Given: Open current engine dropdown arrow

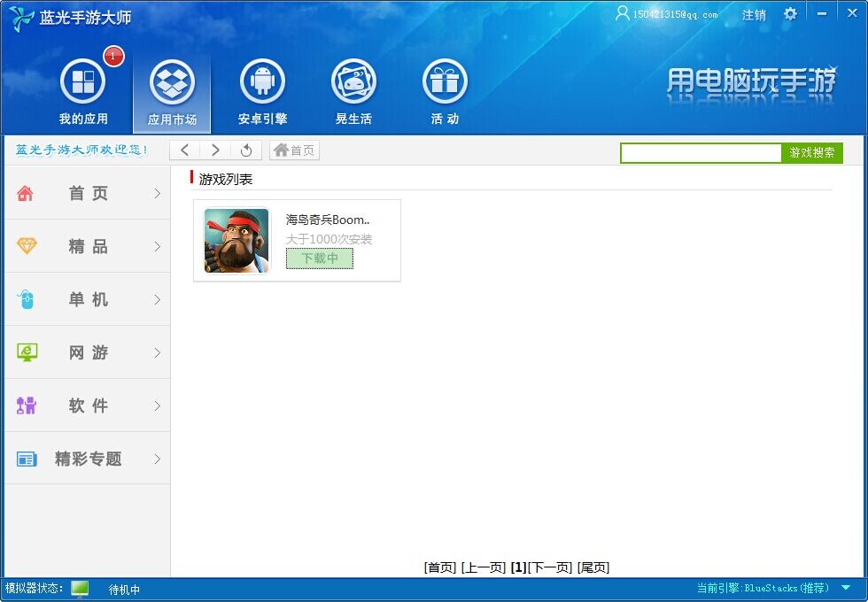Looking at the screenshot, I should coord(846,588).
